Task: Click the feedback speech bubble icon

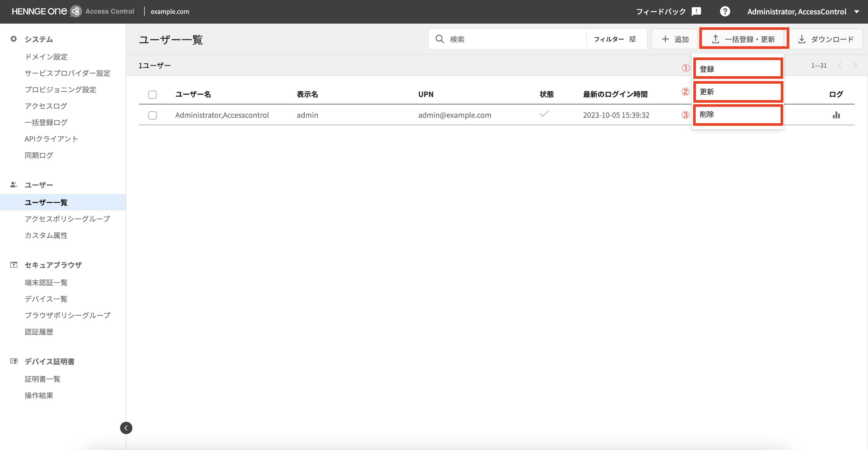Action: 696,12
